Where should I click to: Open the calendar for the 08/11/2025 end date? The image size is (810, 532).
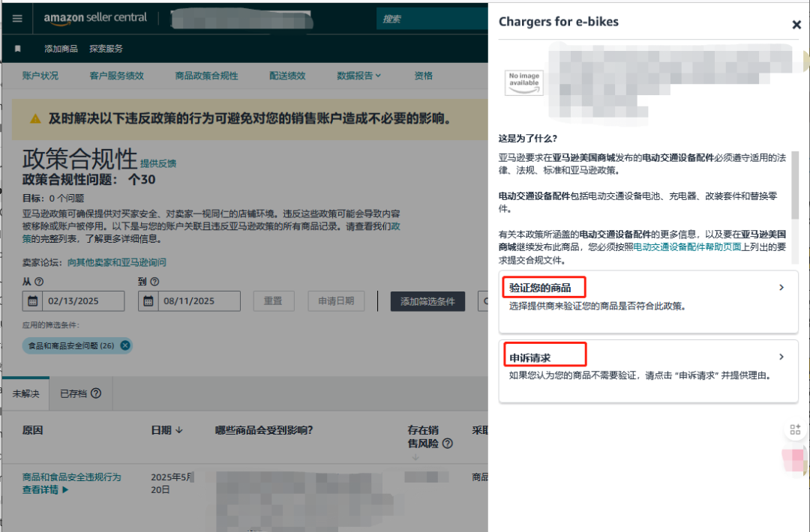point(148,300)
